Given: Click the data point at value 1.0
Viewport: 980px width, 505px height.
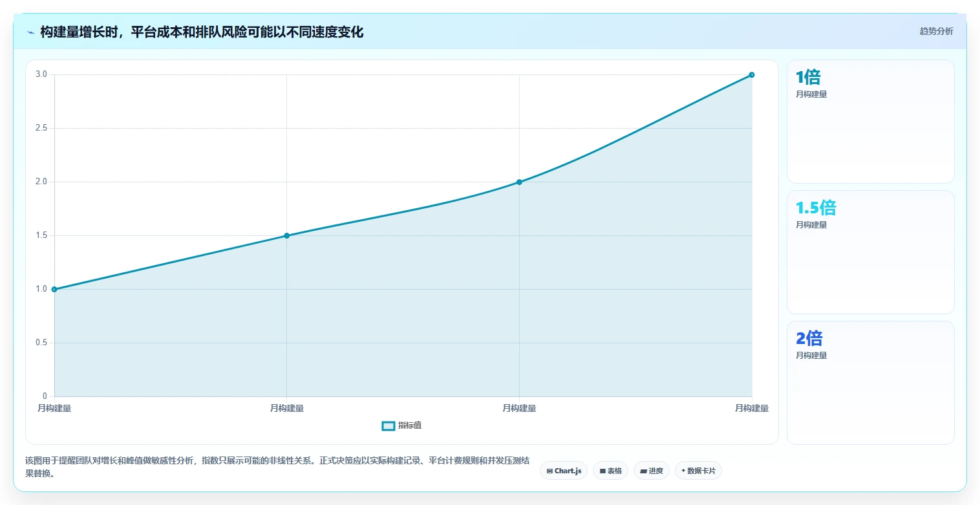Looking at the screenshot, I should pos(54,289).
